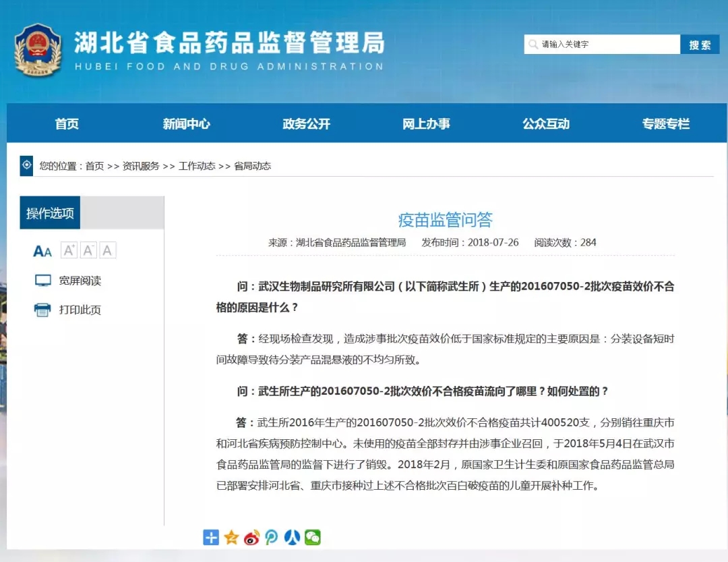
Task: Go to 工作动态 breadcrumb link
Action: click(x=197, y=166)
